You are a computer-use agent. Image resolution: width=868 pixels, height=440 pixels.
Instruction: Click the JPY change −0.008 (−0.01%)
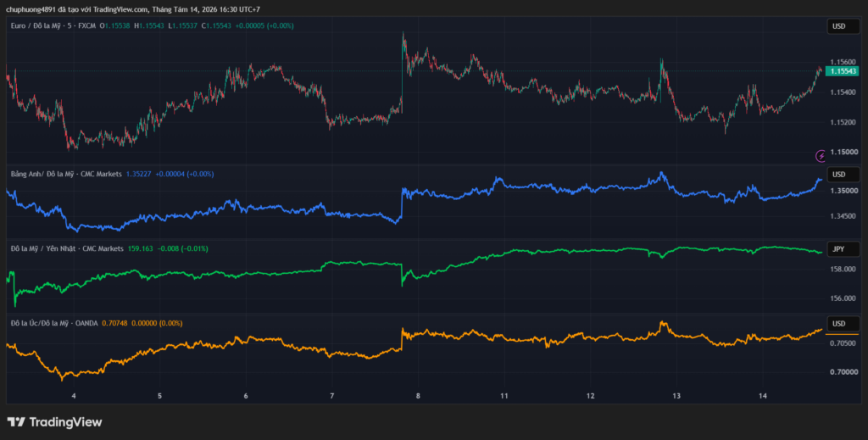pos(183,248)
